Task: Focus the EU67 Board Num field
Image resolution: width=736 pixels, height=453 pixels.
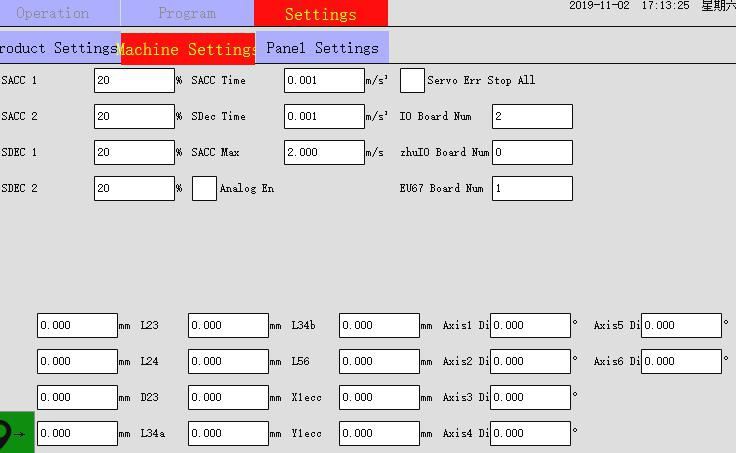Action: (532, 188)
